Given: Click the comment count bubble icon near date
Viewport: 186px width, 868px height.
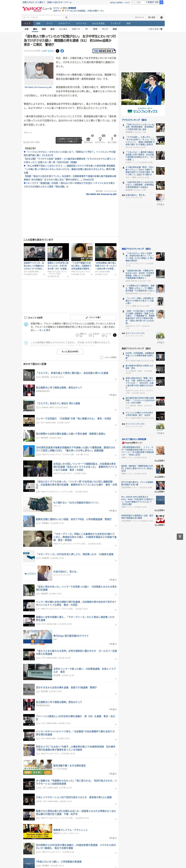Looking at the screenshot, I should [43, 51].
